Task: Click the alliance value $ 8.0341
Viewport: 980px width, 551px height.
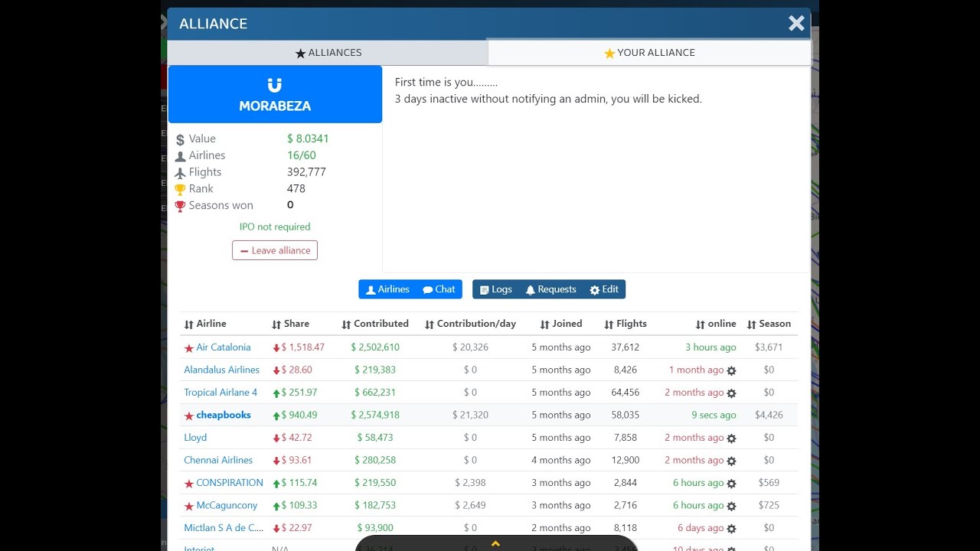Action: pyautogui.click(x=308, y=139)
